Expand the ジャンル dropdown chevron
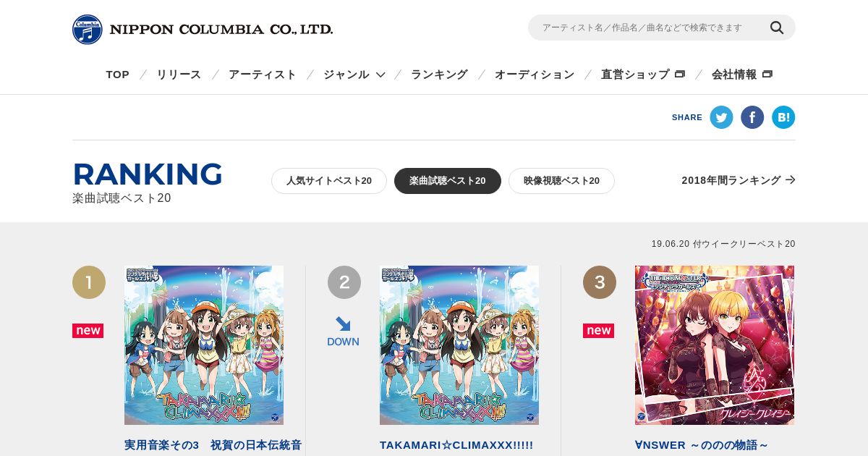Image resolution: width=868 pixels, height=456 pixels. [x=380, y=75]
